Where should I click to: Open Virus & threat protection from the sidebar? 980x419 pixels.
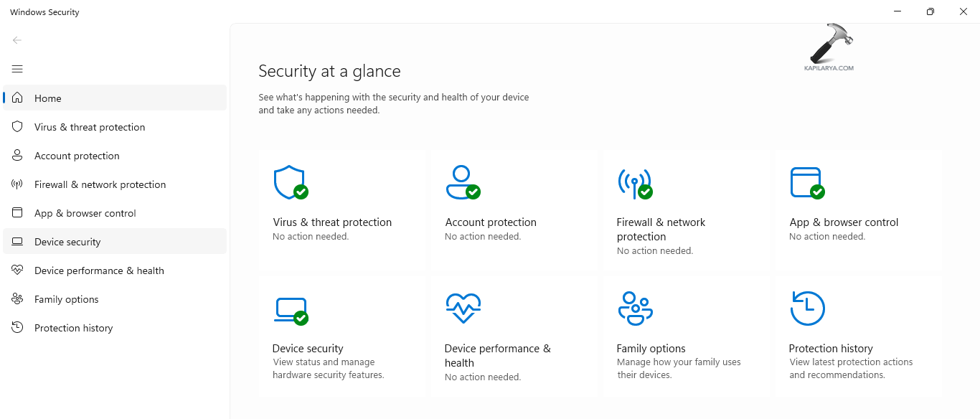(x=90, y=127)
